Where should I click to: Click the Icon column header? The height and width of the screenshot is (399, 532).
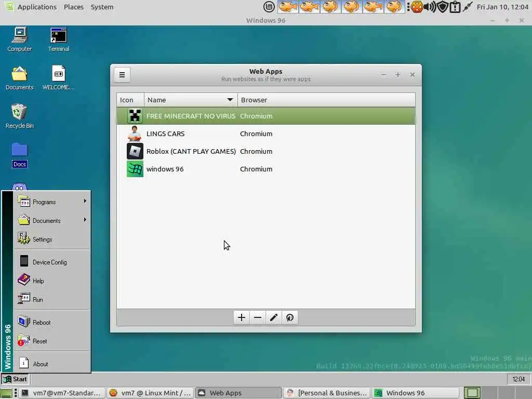130,100
